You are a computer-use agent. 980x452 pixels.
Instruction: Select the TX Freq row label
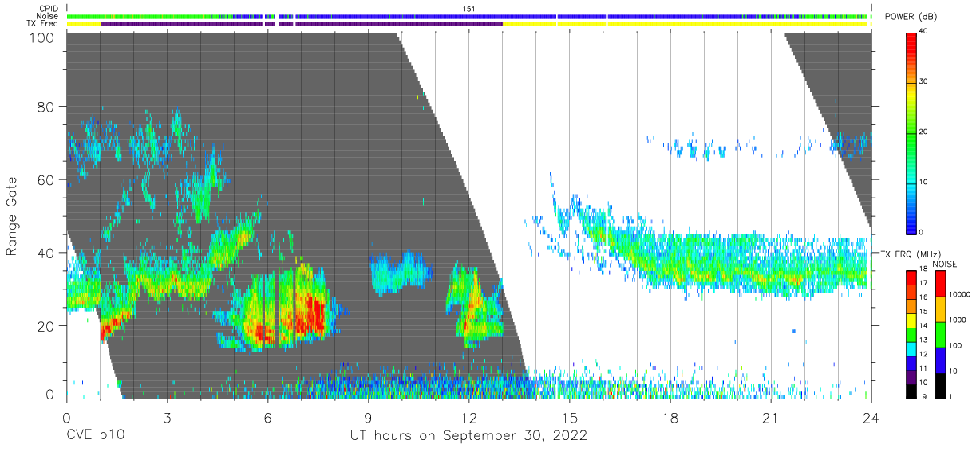coord(44,24)
